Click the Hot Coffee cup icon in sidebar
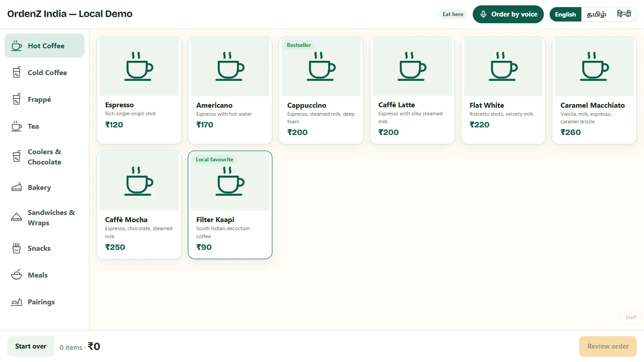This screenshot has height=362, width=644. 17,46
